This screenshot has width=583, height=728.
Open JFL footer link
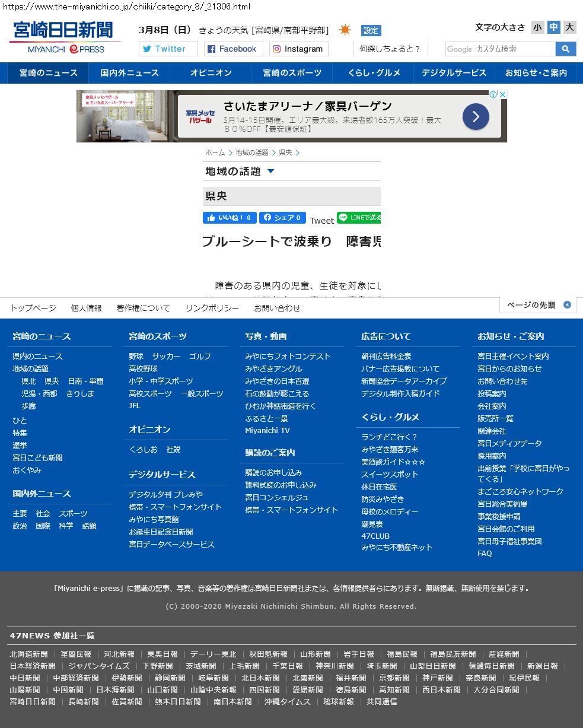tap(135, 406)
